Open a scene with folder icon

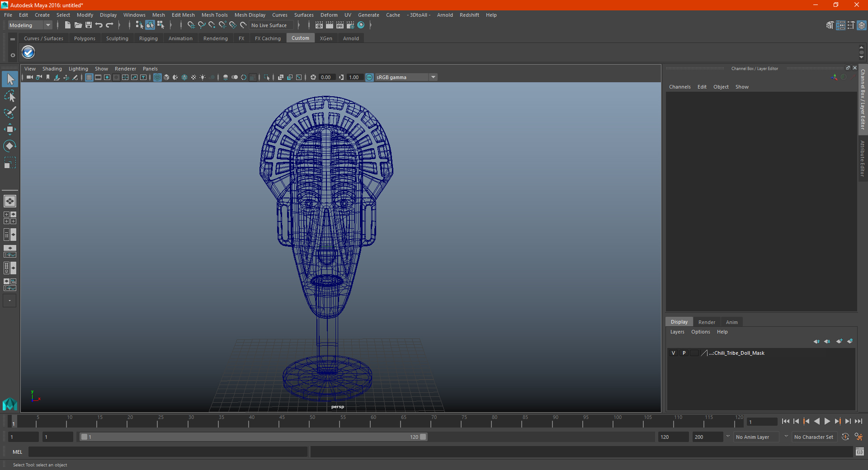pyautogui.click(x=78, y=25)
